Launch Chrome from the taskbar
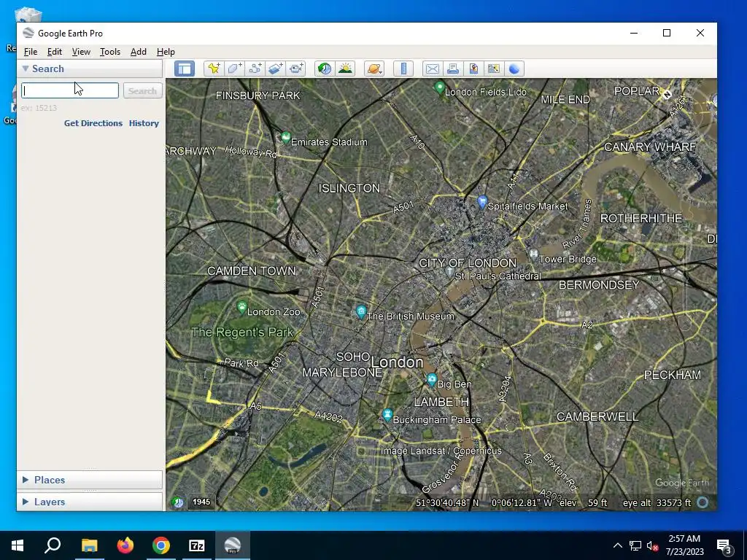This screenshot has height=560, width=747. click(x=161, y=545)
